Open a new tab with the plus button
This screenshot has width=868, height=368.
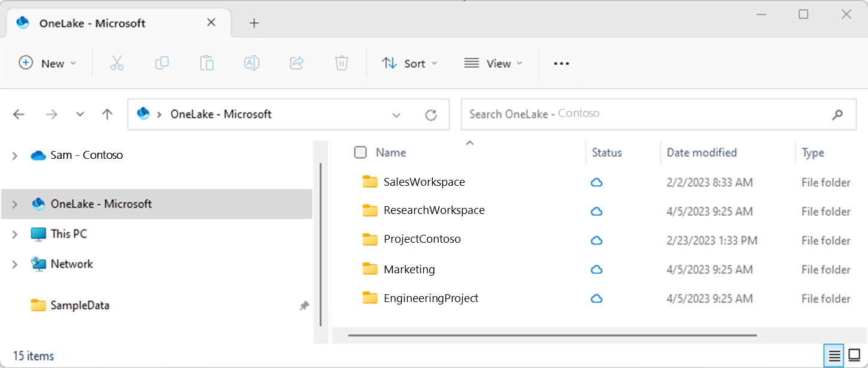tap(254, 23)
